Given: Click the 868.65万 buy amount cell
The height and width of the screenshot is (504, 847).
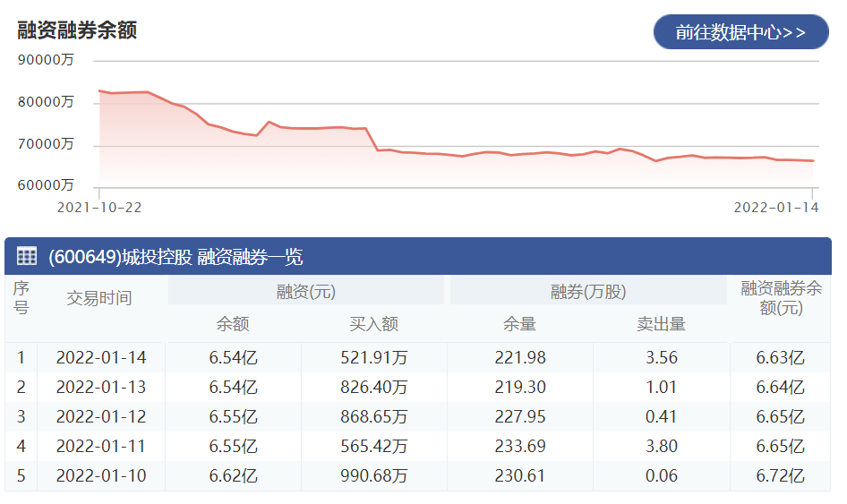Looking at the screenshot, I should pos(373,417).
